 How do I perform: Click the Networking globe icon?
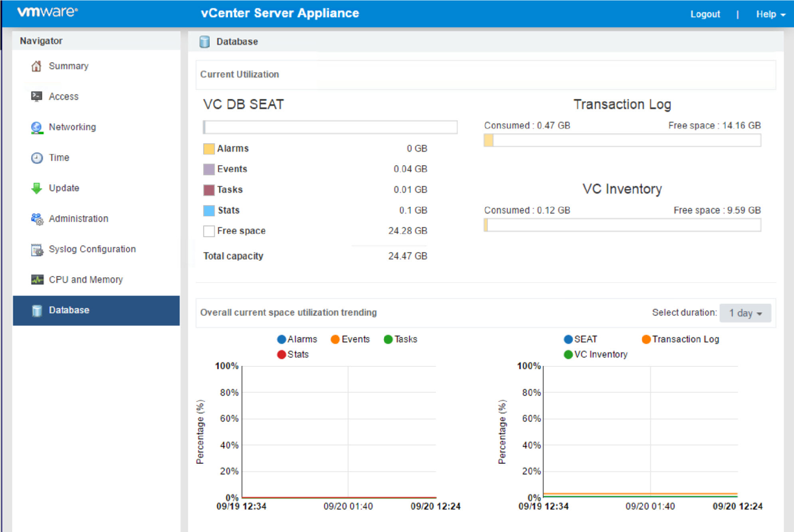[x=37, y=127]
